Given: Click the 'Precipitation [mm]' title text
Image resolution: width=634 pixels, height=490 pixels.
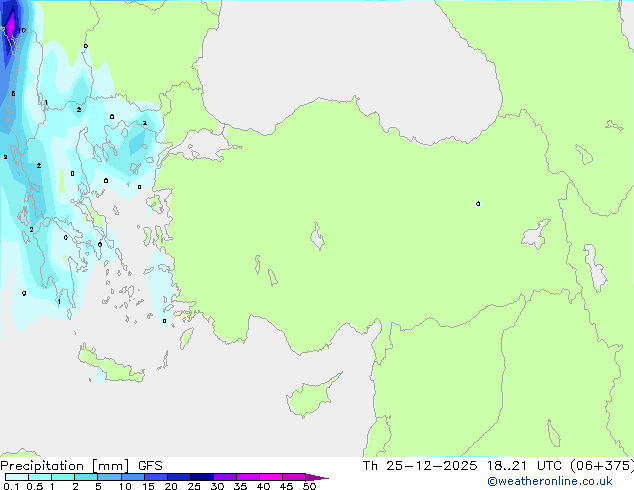Looking at the screenshot, I should click(65, 466).
